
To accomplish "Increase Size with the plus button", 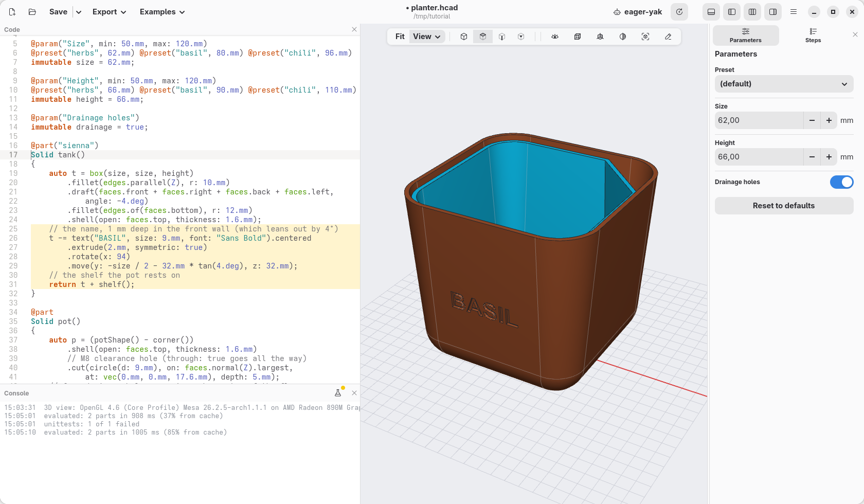I will pos(829,120).
